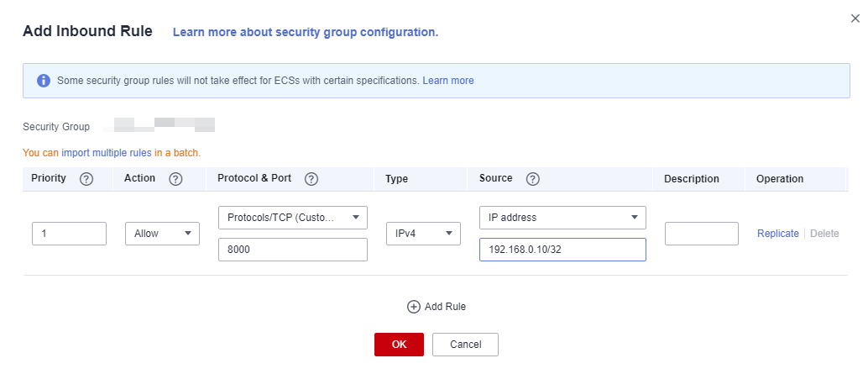The height and width of the screenshot is (374, 868).
Task: Close the Add Inbound Rule dialog
Action: (x=855, y=18)
